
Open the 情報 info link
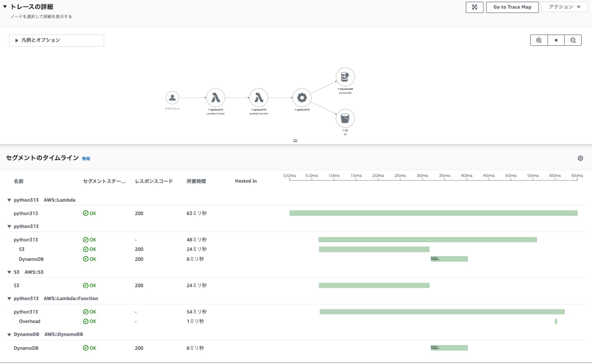[86, 159]
